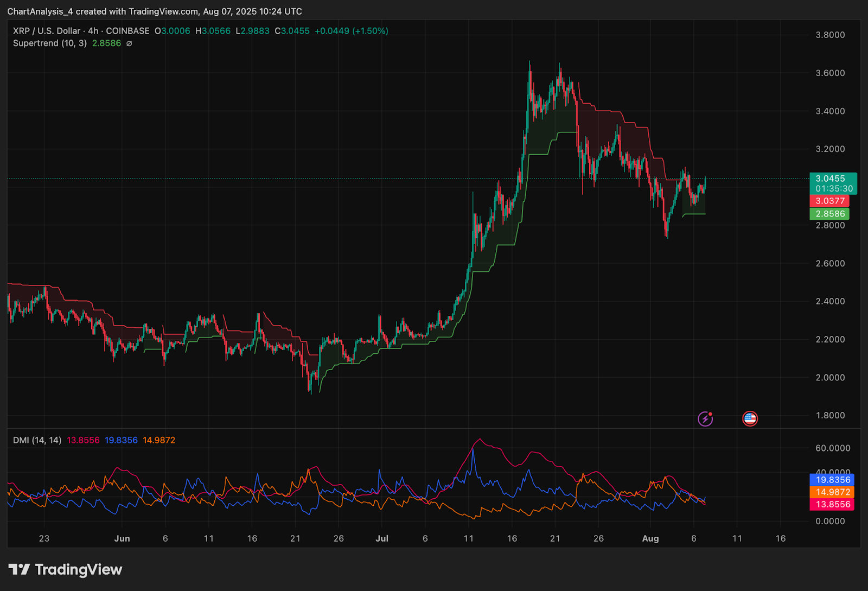The width and height of the screenshot is (868, 591).
Task: Click the COINBASE exchange label
Action: click(127, 31)
